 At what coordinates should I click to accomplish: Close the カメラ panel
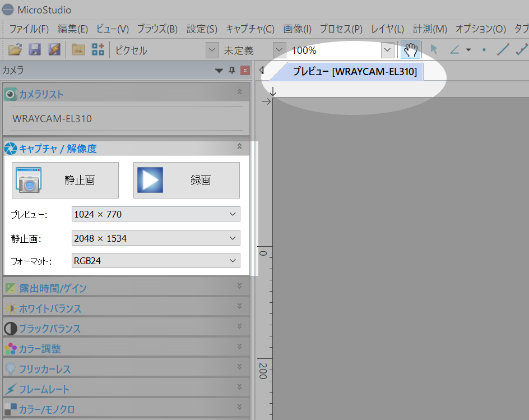click(245, 70)
